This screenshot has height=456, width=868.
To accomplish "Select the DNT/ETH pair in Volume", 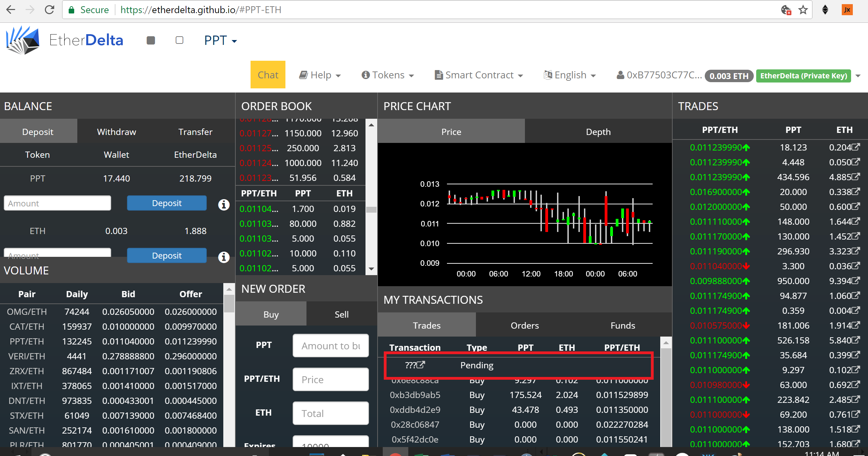I will [x=27, y=401].
